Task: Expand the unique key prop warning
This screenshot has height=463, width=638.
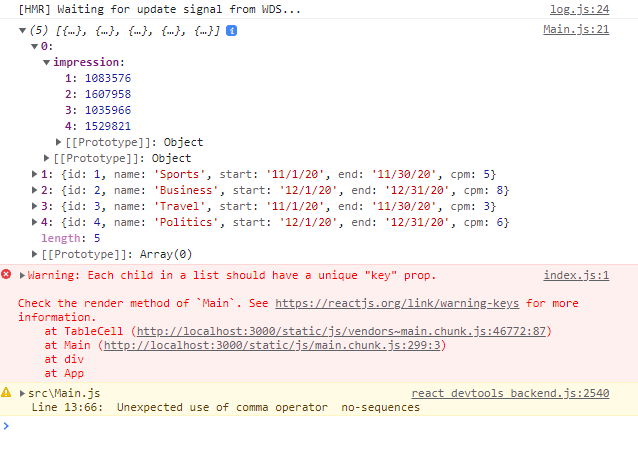Action: [22, 275]
